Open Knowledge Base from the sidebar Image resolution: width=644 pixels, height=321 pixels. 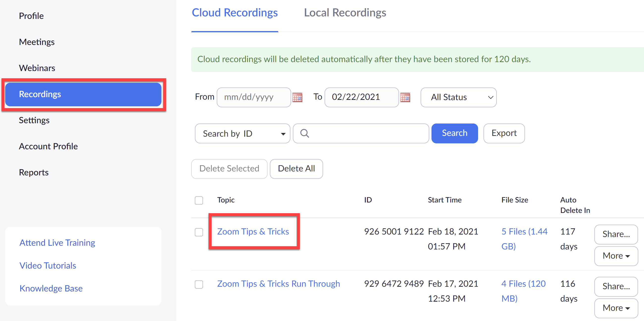[x=51, y=288]
